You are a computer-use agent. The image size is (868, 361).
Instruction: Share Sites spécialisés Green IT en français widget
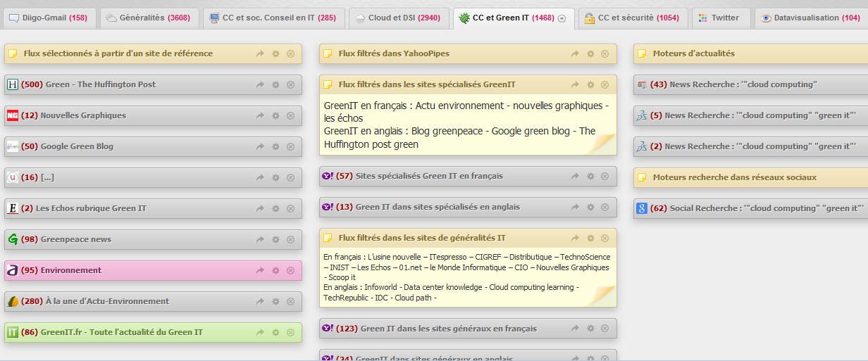575,176
